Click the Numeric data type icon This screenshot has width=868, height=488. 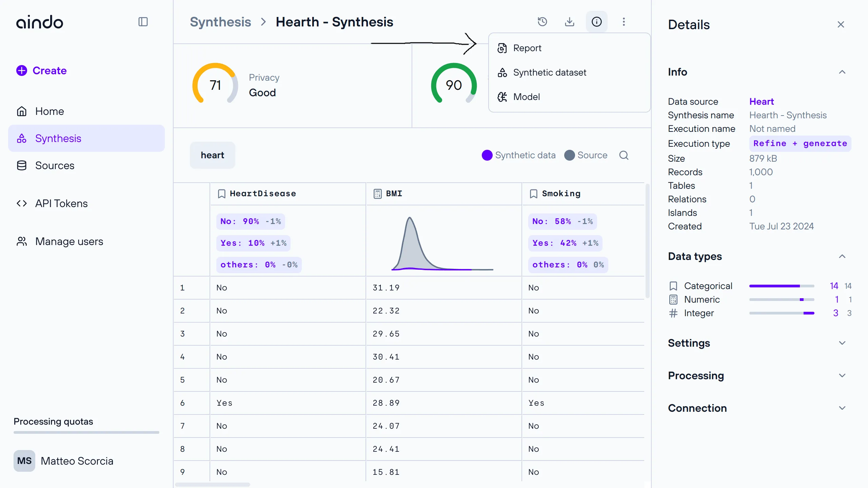coord(673,300)
